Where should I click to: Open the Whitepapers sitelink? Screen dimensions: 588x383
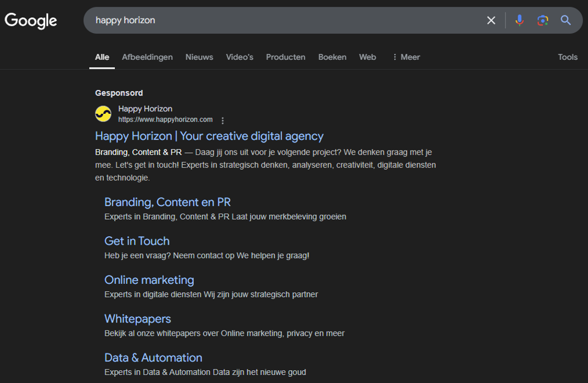pos(138,319)
